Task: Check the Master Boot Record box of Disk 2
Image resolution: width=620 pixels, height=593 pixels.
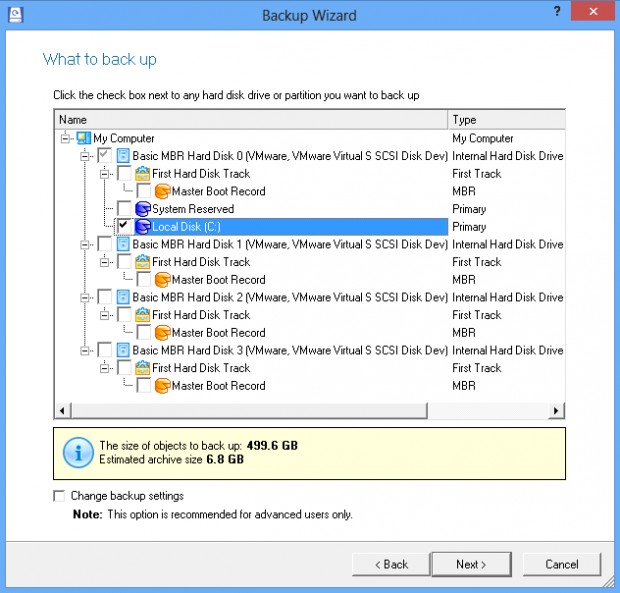Action: coord(144,332)
